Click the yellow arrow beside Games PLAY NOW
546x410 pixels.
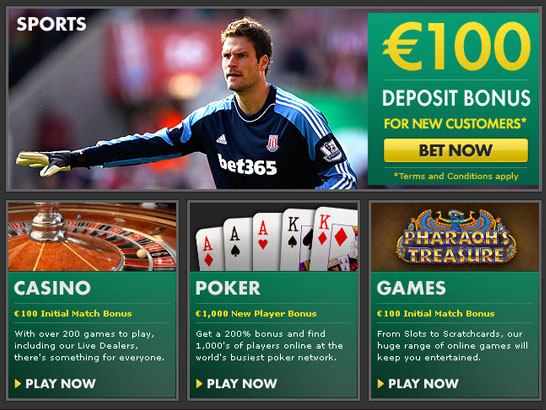[381, 384]
